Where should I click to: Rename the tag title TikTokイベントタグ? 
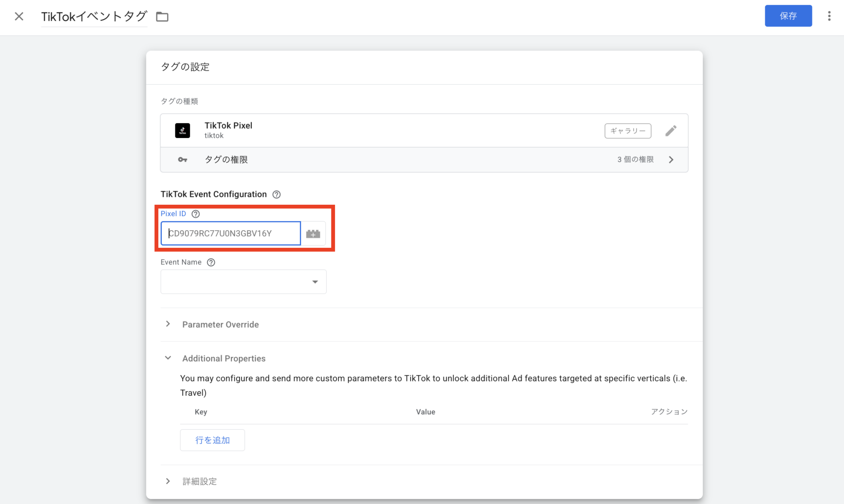pos(94,17)
